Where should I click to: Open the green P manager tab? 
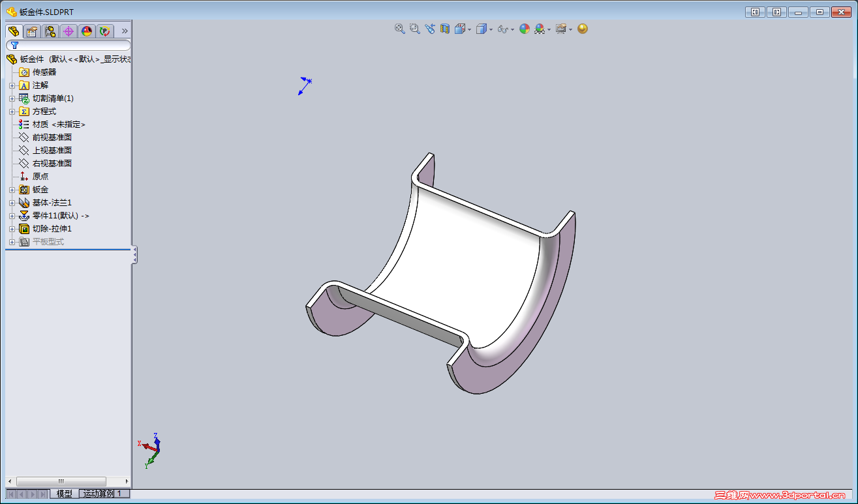105,31
